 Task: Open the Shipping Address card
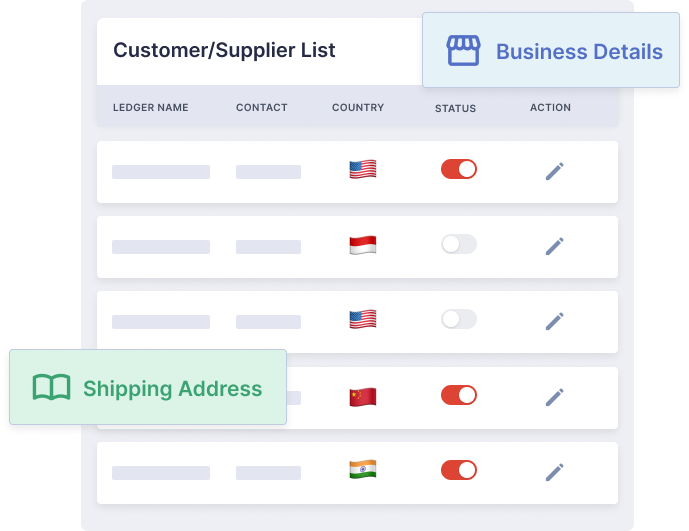coord(148,387)
